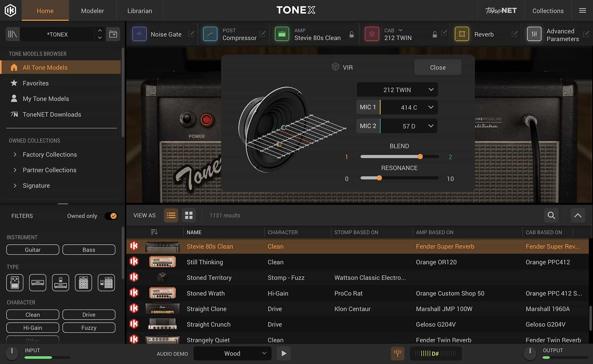
Task: Toggle the Guitar instrument filter
Action: tap(33, 250)
